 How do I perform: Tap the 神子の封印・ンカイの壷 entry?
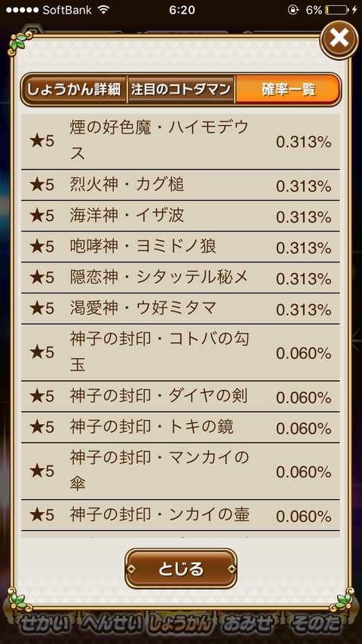coord(180,515)
